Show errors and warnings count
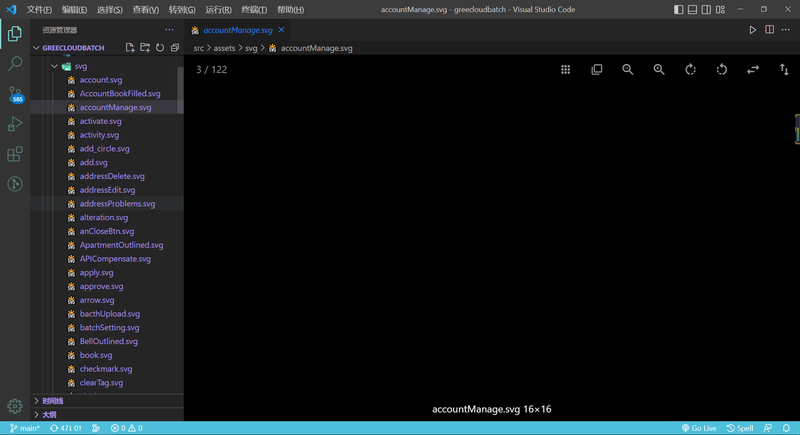Screen dimensions: 800x435 coord(127,428)
